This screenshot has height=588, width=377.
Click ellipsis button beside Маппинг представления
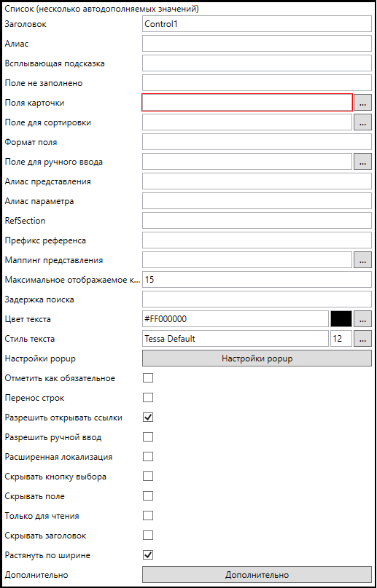click(362, 260)
